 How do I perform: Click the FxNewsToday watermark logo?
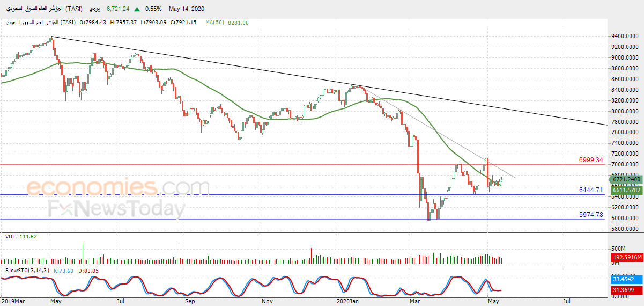point(116,209)
